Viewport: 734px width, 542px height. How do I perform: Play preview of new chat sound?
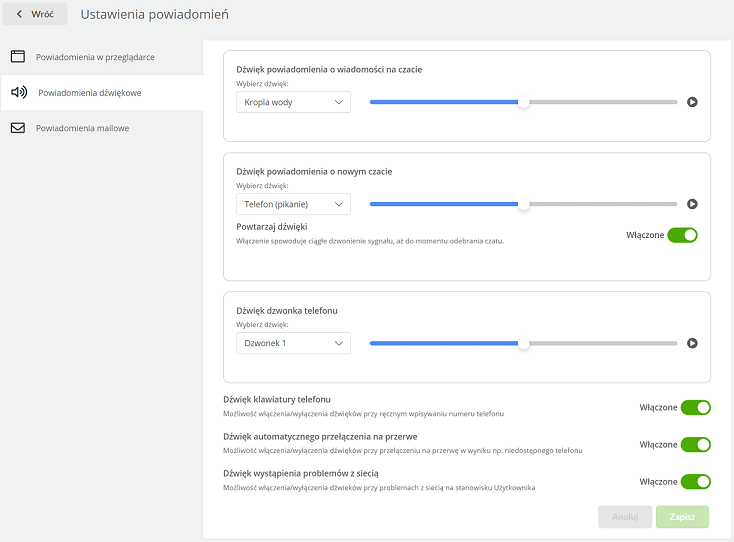pyautogui.click(x=692, y=204)
